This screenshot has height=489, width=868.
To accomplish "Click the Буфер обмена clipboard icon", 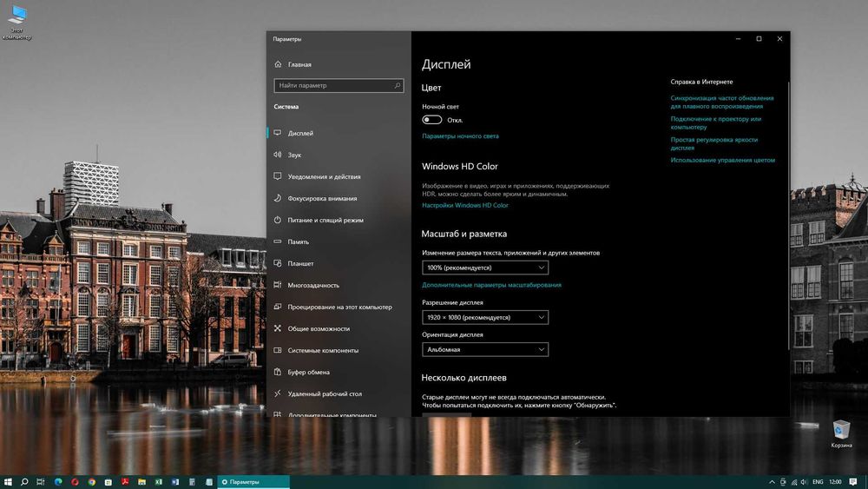I will 278,372.
